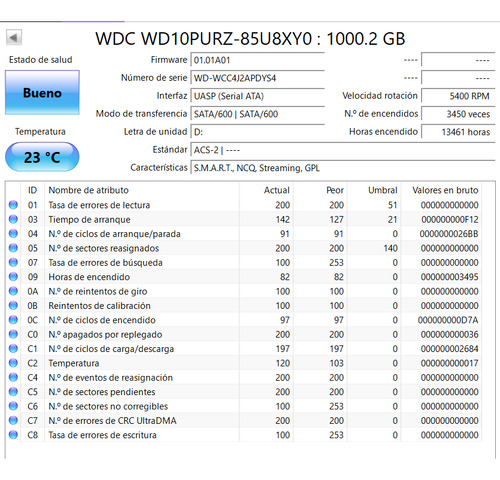Select raw value 000000003495

point(449,277)
